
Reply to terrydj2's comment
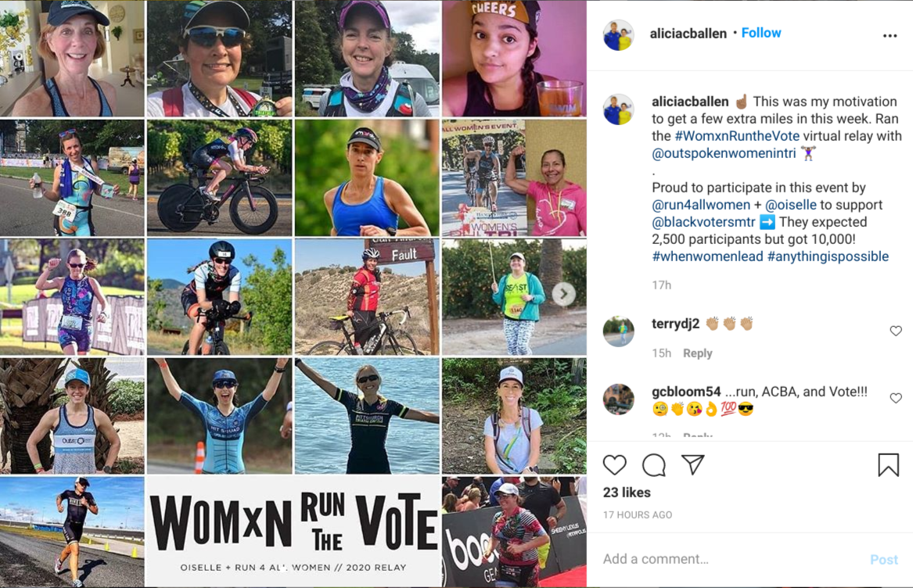pos(698,353)
